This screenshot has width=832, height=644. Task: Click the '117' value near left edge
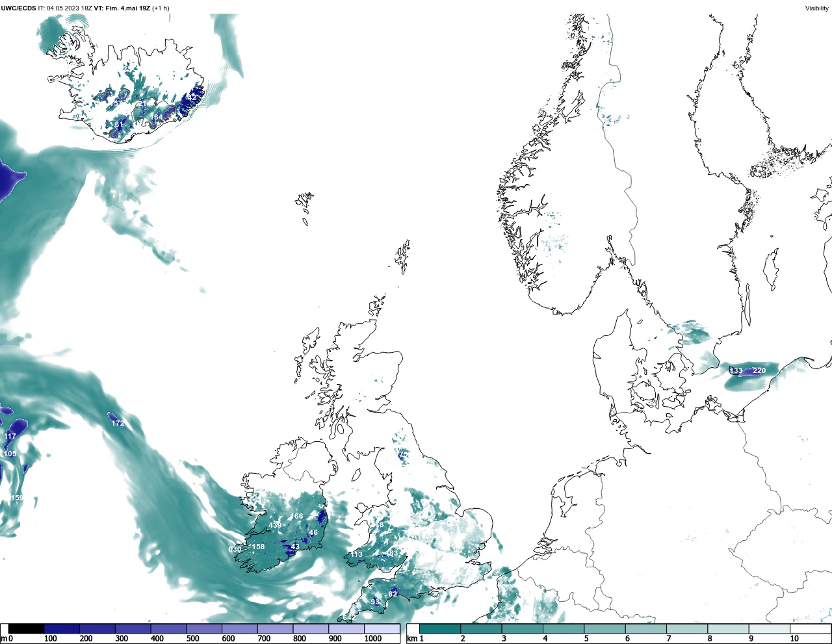click(x=10, y=436)
